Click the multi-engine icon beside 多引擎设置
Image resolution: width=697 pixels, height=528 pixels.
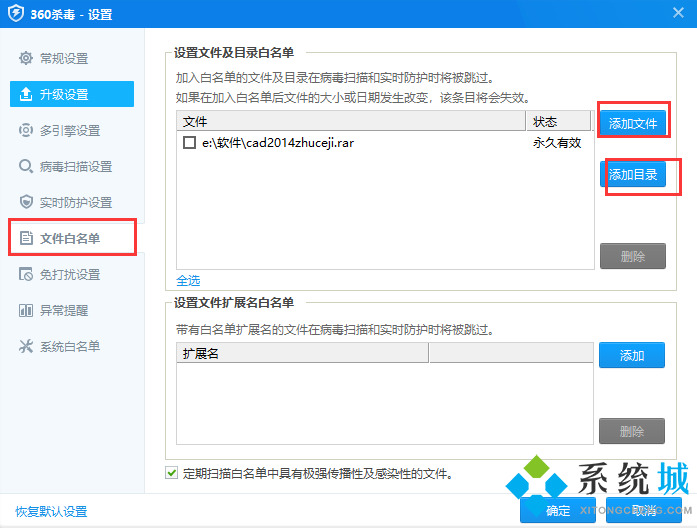coord(26,130)
